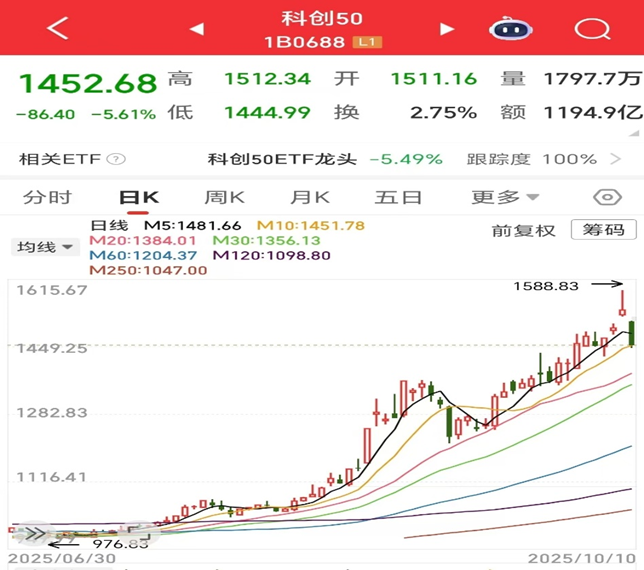
Task: Tap the volume 1797.7万
Action: [593, 79]
